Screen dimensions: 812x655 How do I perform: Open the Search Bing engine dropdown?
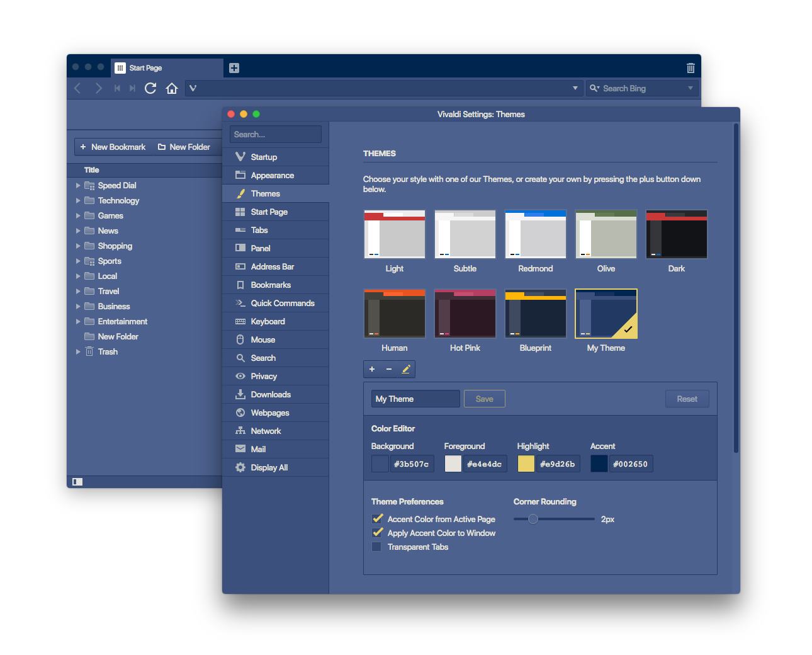point(690,88)
